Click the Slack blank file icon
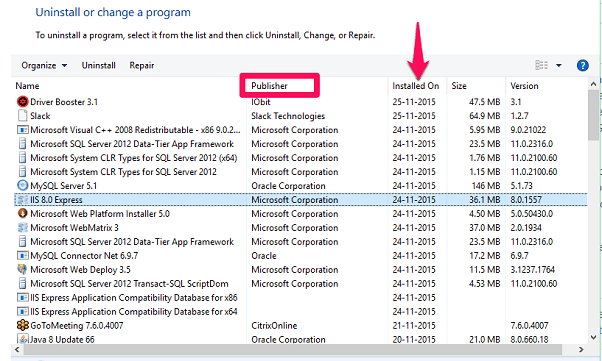The image size is (602, 361). tap(23, 116)
